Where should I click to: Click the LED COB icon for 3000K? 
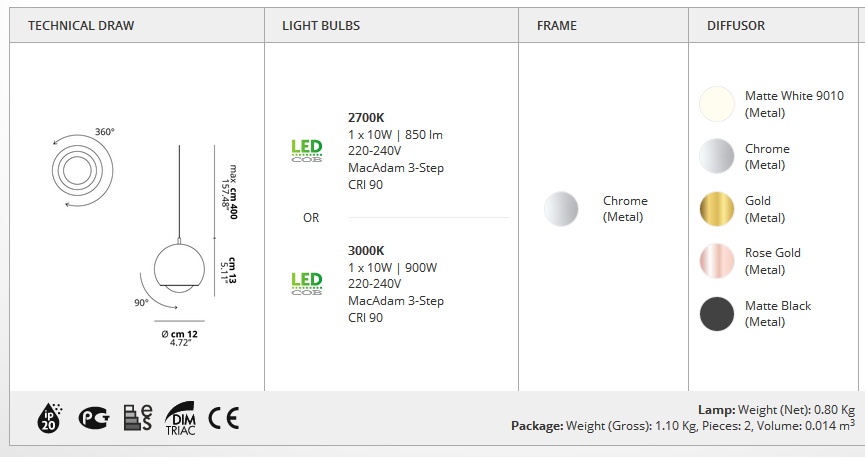(x=307, y=284)
